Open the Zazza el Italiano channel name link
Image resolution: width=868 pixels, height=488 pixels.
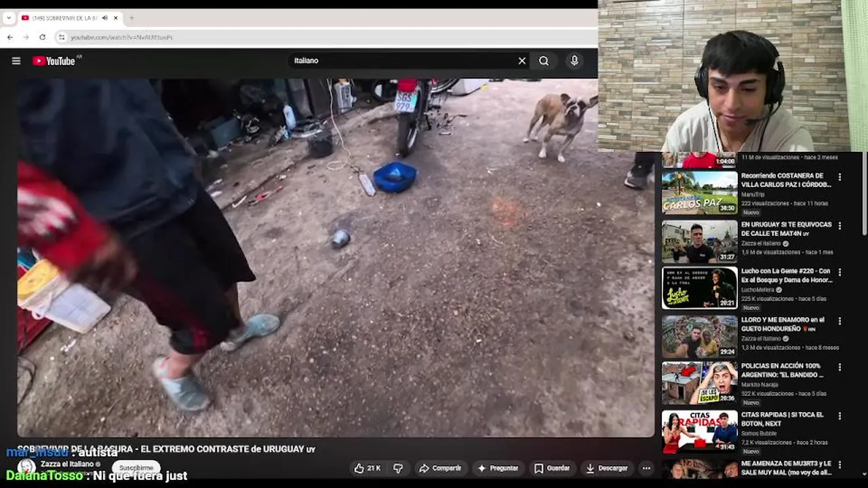67,464
